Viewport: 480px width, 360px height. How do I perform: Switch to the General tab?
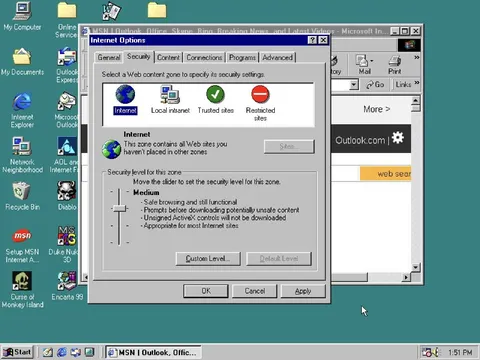(109, 57)
